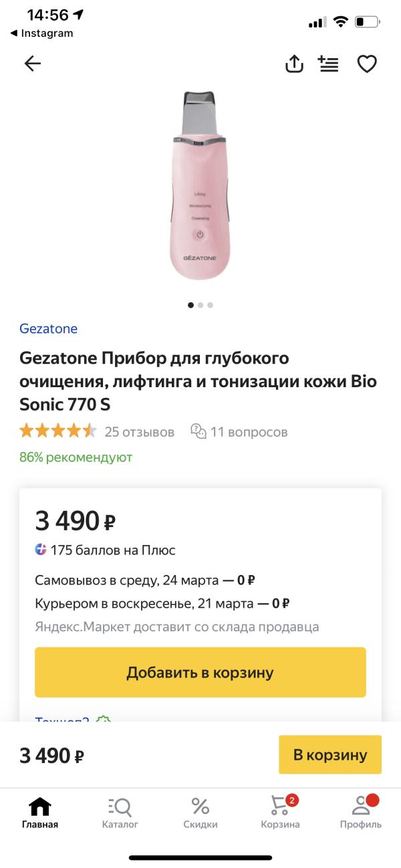
Task: Tap the back arrow to return
Action: tap(33, 64)
